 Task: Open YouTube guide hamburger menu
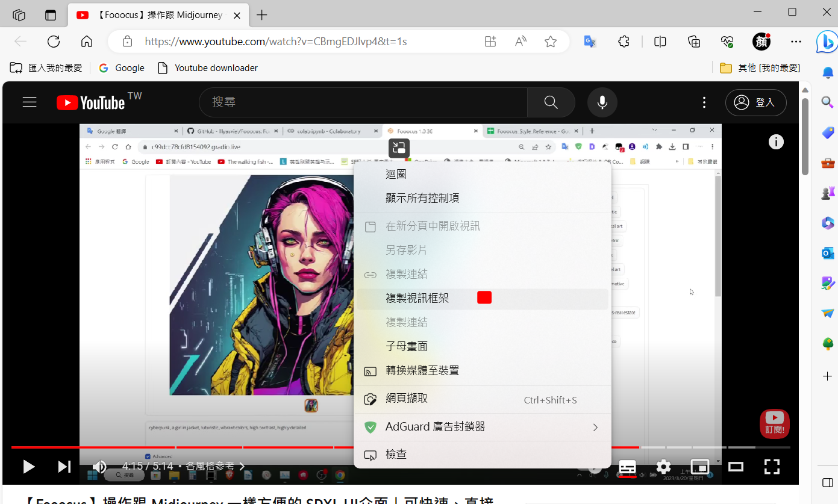pos(30,102)
